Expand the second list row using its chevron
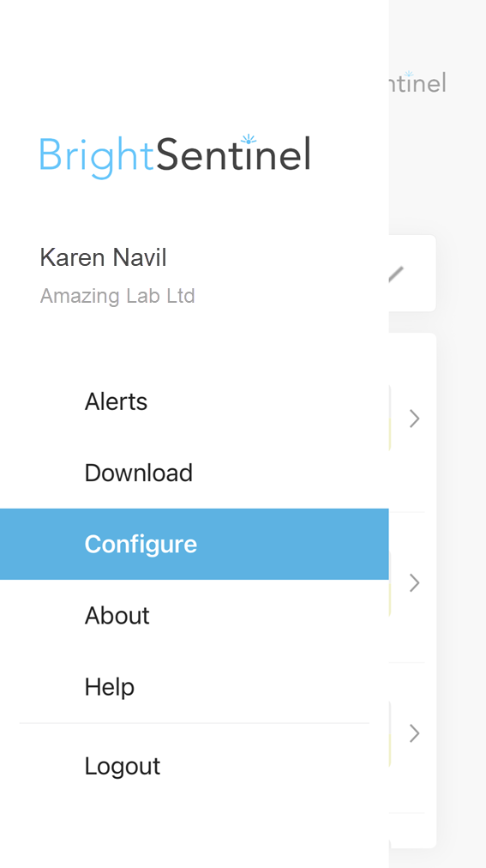Viewport: 486px width, 868px height. [415, 583]
